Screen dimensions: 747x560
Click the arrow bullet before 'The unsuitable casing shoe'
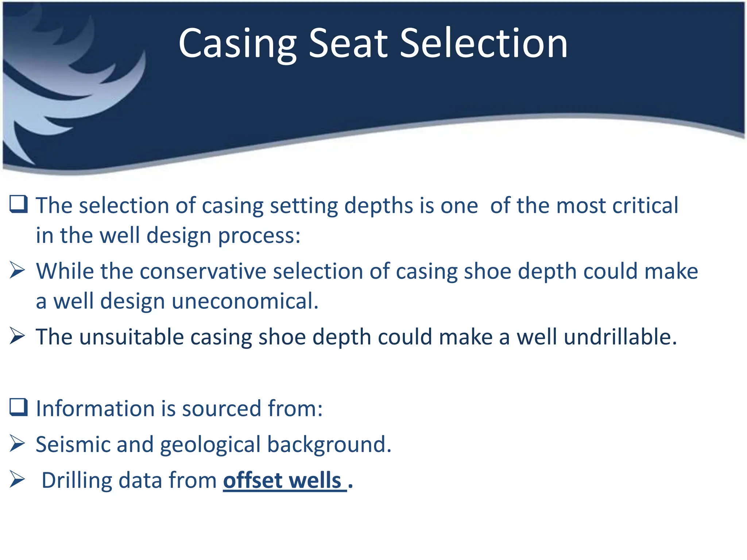click(17, 336)
